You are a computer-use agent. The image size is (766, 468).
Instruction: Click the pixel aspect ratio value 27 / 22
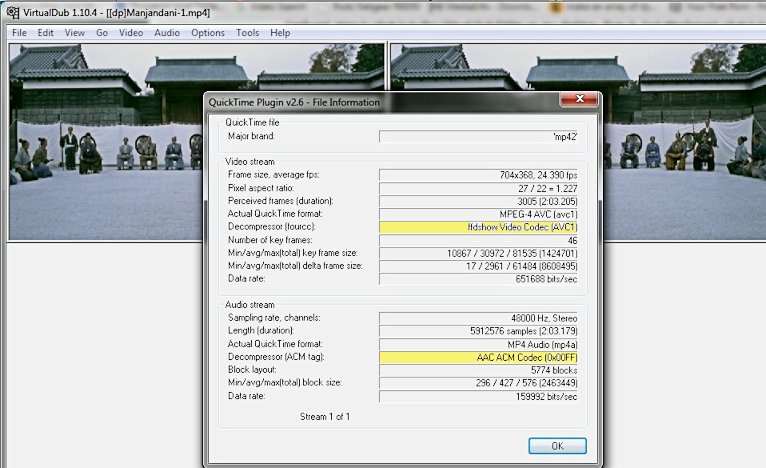pos(478,188)
